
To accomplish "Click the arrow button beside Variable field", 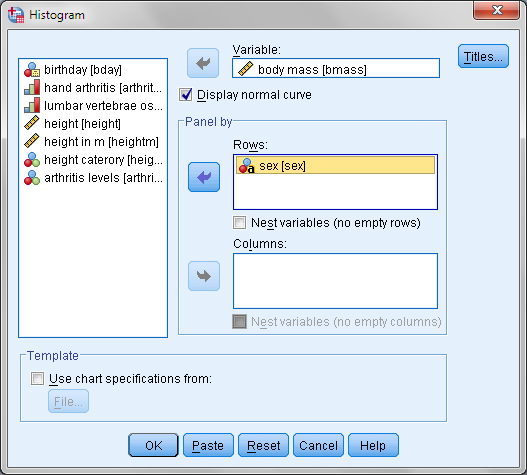I will pyautogui.click(x=203, y=63).
